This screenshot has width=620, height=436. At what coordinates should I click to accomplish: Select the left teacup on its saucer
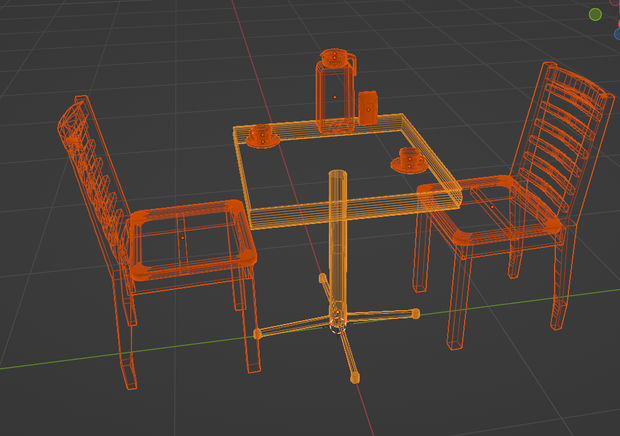click(263, 136)
